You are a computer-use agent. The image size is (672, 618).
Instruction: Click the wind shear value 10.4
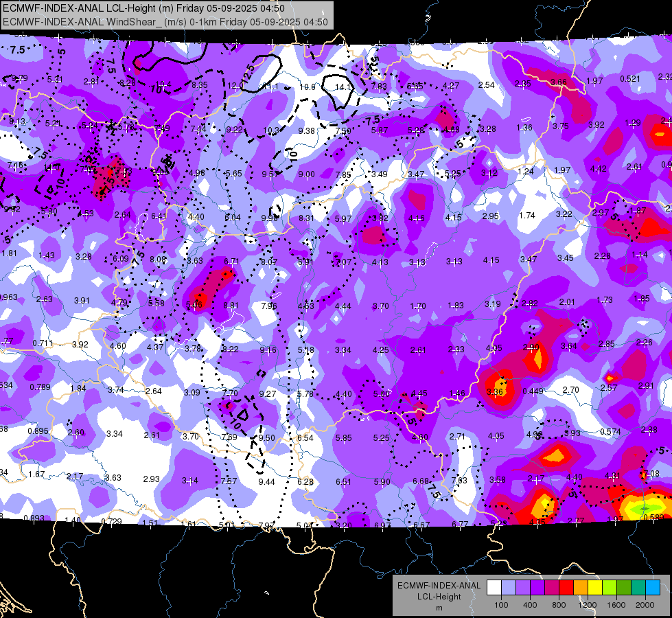coord(163,84)
